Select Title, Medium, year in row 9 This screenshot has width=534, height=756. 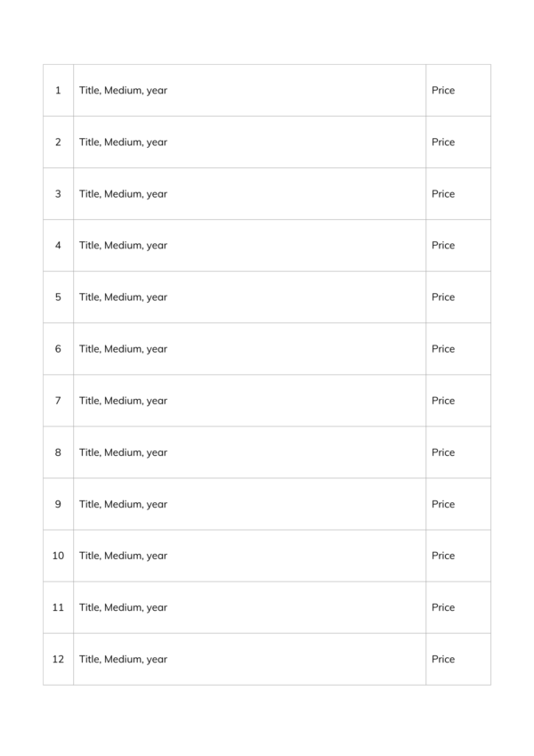pos(123,504)
